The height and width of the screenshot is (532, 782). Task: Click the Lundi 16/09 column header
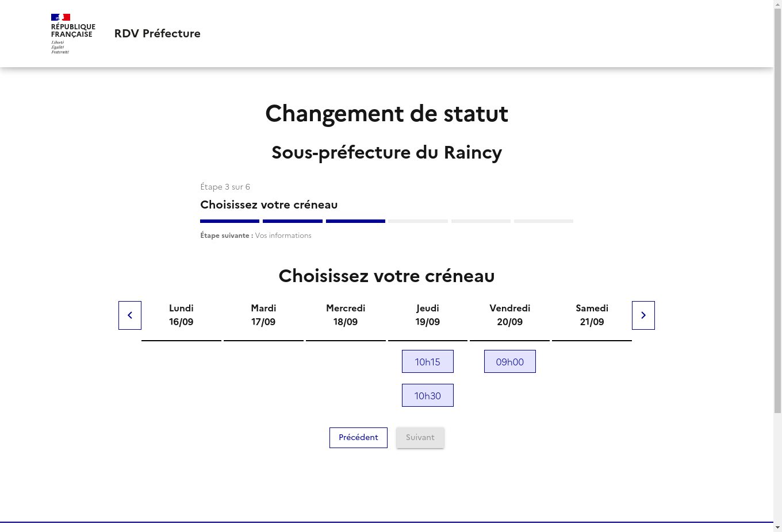(x=181, y=315)
